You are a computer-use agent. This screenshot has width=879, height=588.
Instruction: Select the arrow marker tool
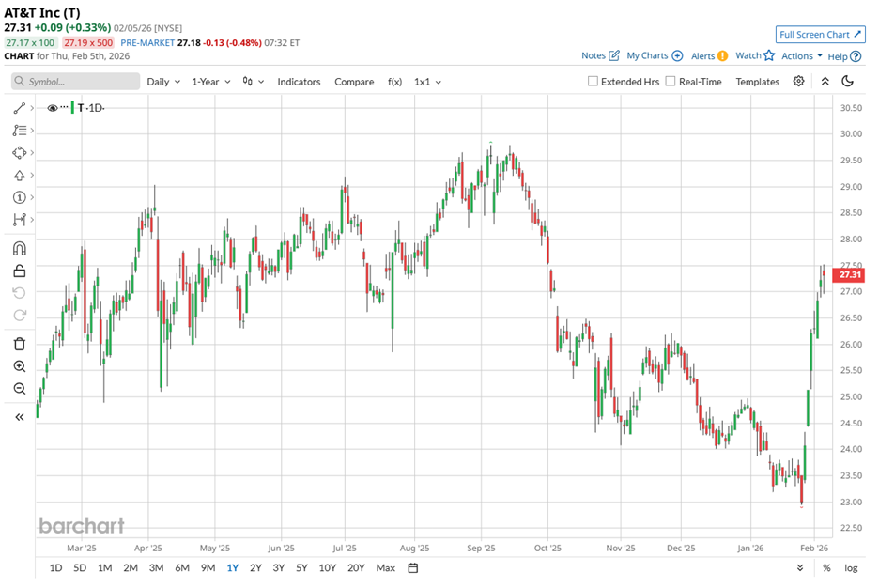pyautogui.click(x=19, y=176)
